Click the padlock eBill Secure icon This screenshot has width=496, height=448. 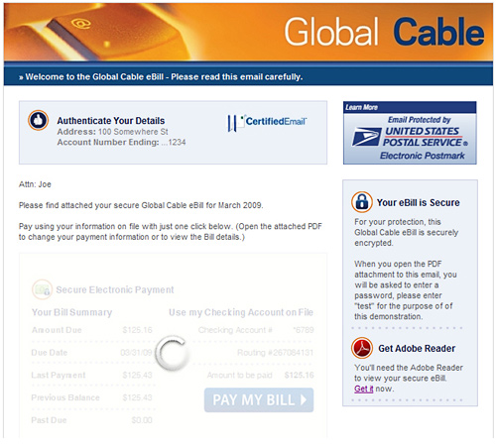(362, 202)
